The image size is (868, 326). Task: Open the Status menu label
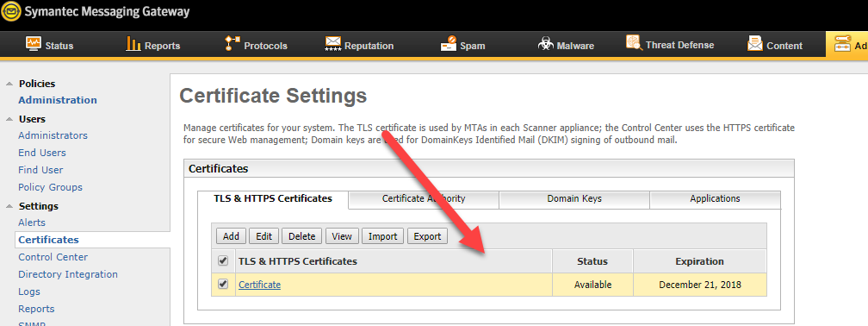point(59,46)
